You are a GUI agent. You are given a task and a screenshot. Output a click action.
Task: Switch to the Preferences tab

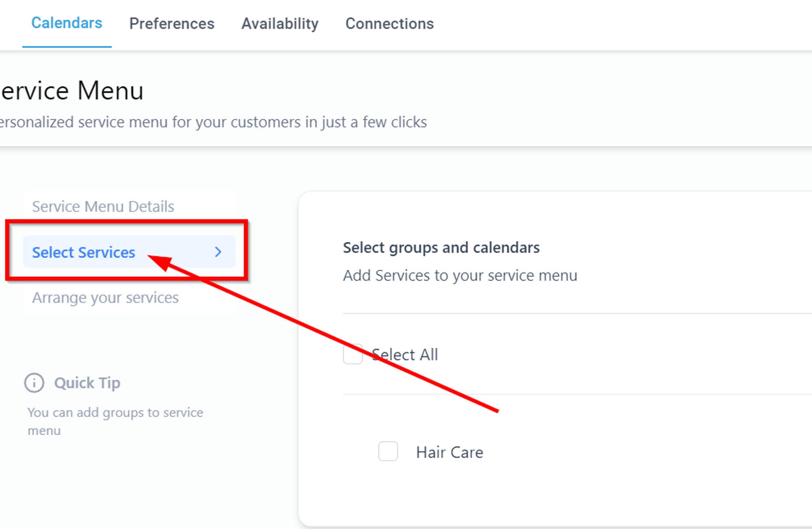(172, 24)
